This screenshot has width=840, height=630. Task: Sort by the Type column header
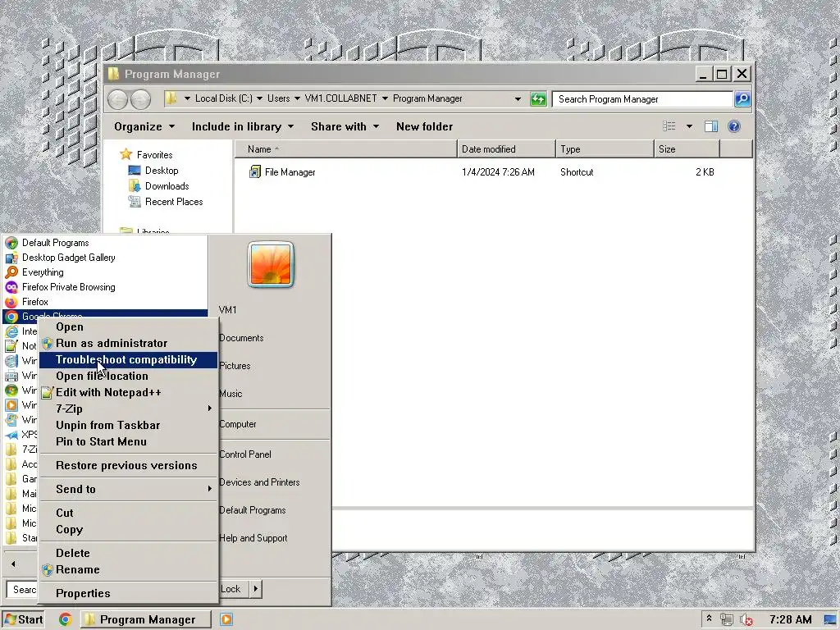[605, 149]
